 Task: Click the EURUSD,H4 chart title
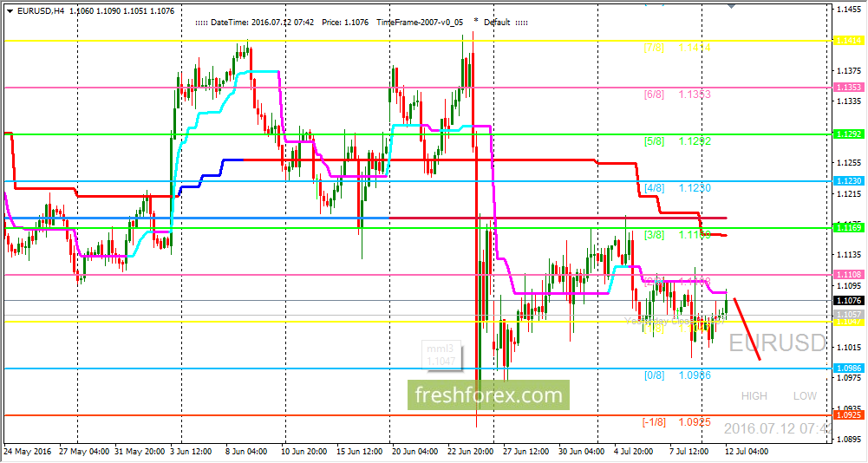coord(41,10)
